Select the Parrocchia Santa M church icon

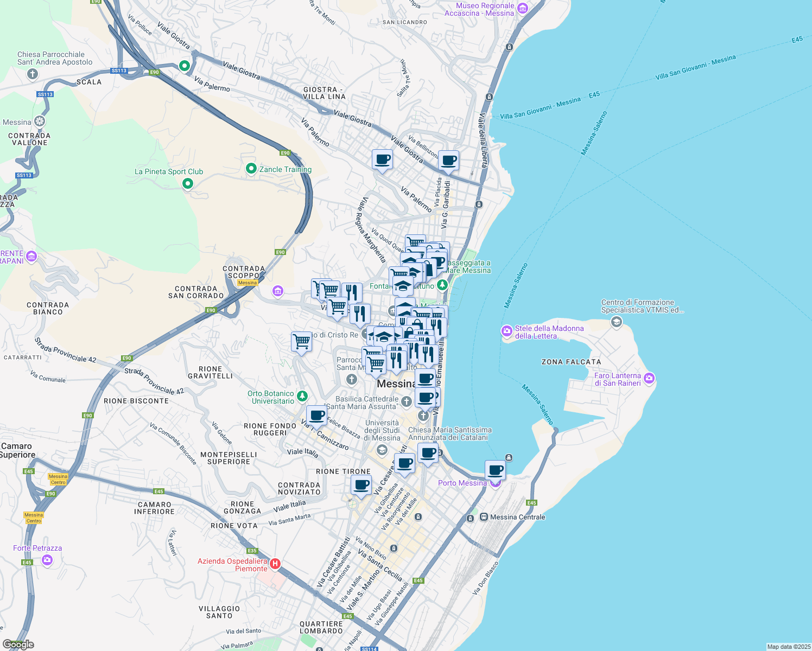tap(352, 379)
